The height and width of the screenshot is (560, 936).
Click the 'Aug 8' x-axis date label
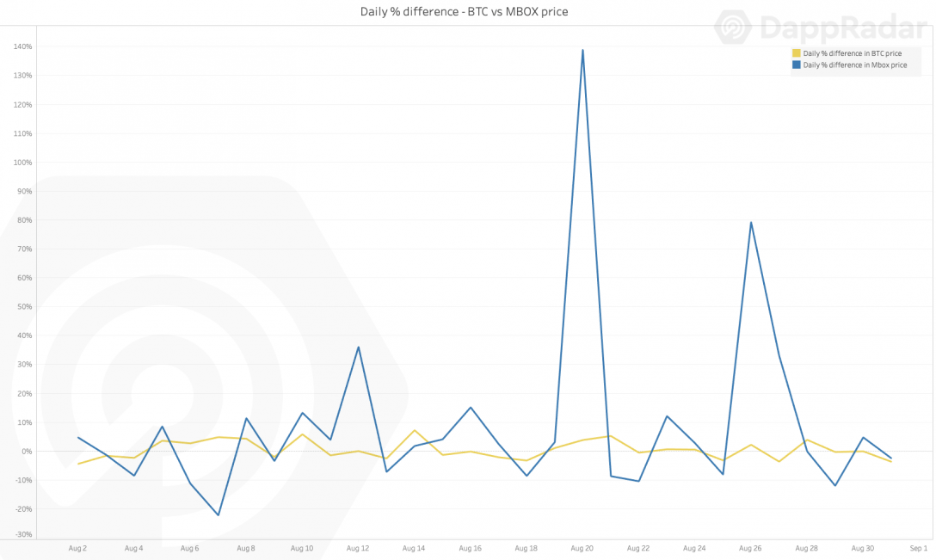(x=246, y=548)
